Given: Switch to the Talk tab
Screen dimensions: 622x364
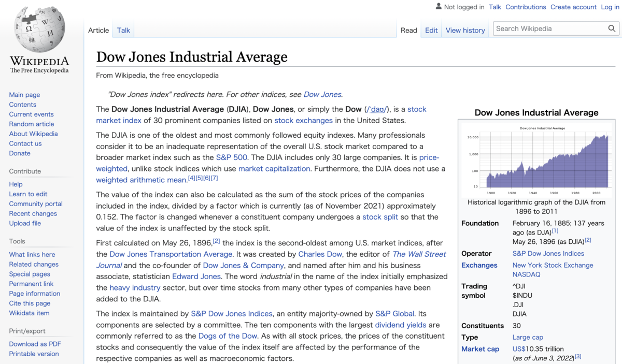Looking at the screenshot, I should [123, 30].
